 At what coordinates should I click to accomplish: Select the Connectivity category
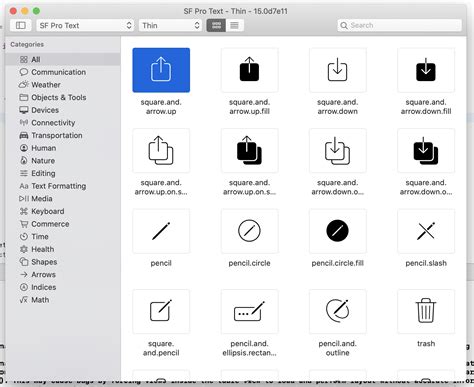[63, 123]
